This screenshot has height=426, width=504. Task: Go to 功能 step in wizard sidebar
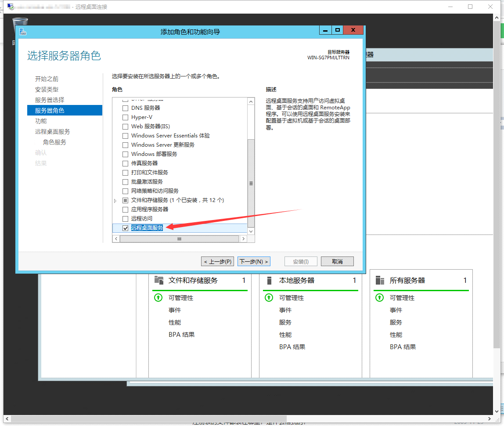(41, 121)
